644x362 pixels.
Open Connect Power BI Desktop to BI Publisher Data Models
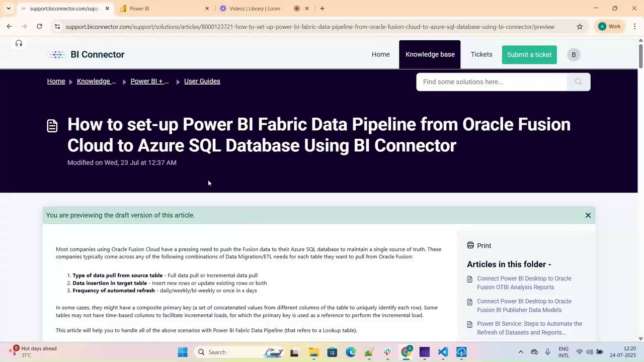pos(524,306)
